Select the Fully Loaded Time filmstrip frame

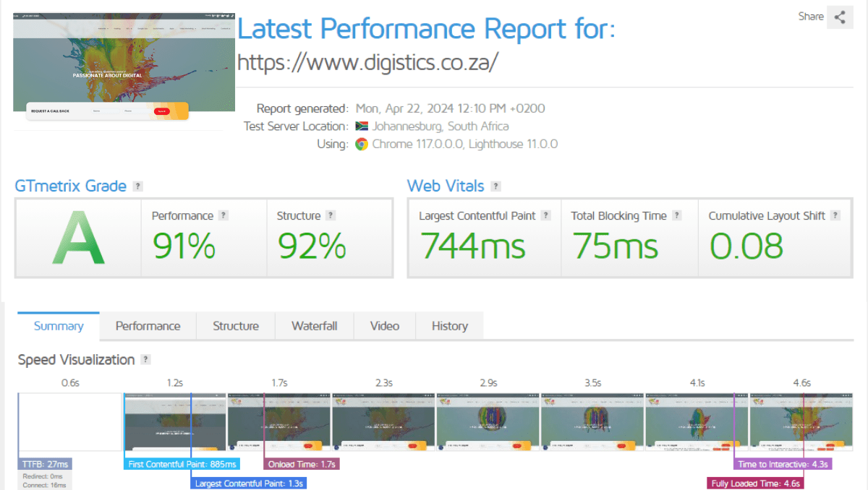pyautogui.click(x=755, y=482)
